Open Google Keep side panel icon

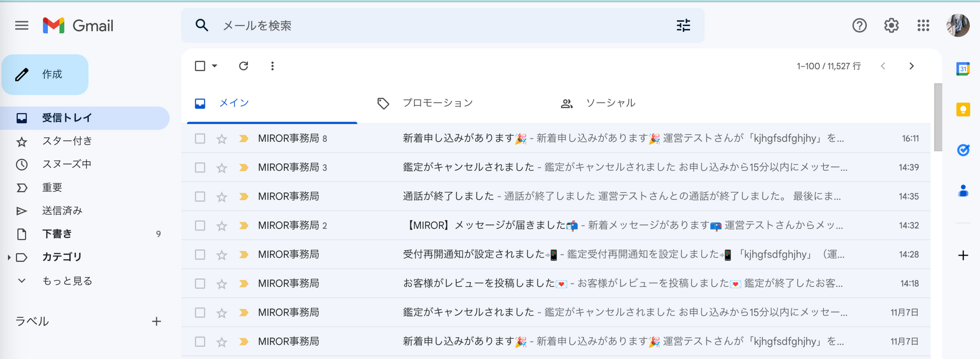point(963,109)
